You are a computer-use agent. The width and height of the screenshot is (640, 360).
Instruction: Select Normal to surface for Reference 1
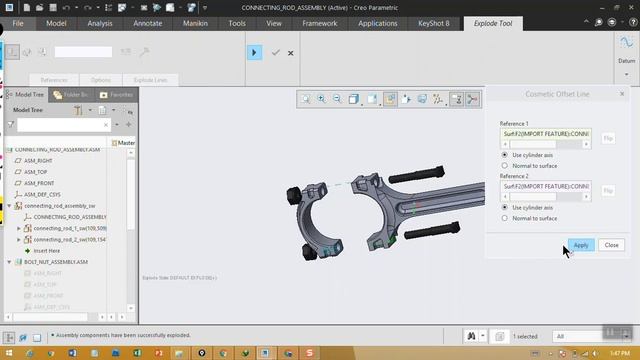pyautogui.click(x=505, y=166)
